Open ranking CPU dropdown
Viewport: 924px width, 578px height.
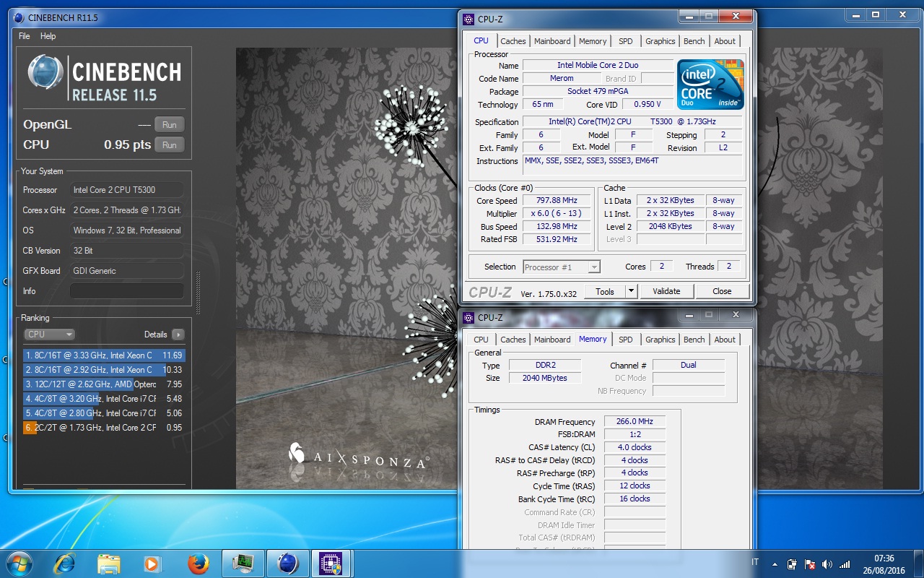pos(50,335)
